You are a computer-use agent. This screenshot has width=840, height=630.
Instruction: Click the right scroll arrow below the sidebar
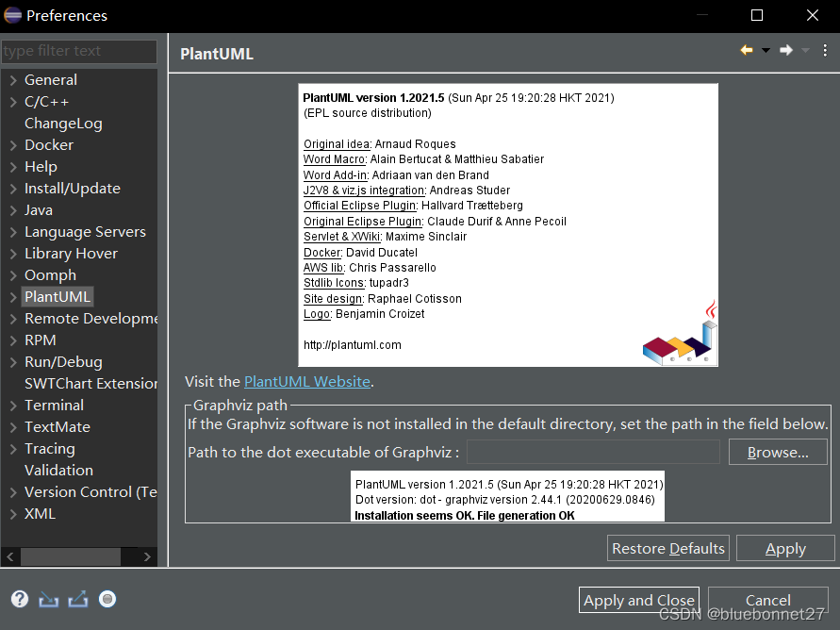click(x=149, y=557)
